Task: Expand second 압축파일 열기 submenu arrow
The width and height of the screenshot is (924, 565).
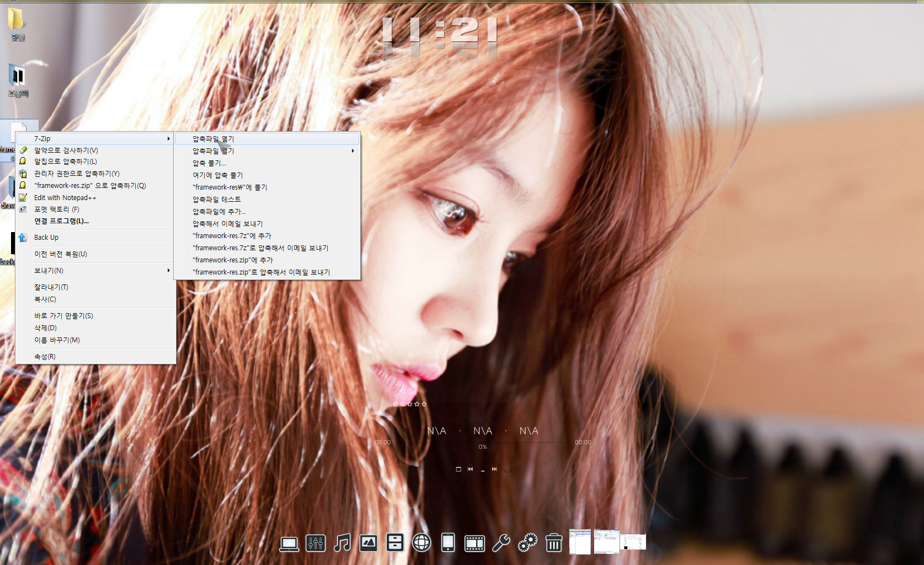Action: click(352, 151)
